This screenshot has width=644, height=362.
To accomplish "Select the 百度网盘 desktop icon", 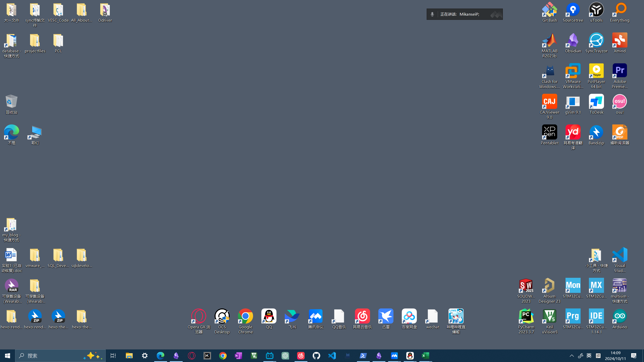I will 409,319.
